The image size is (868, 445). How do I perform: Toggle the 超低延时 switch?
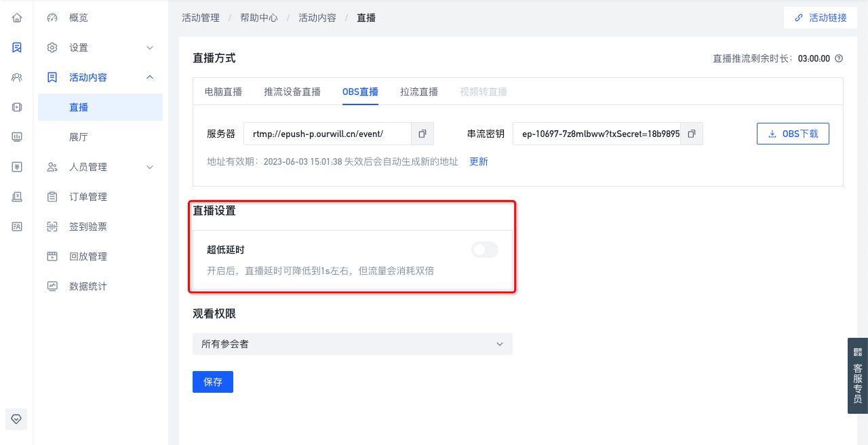[x=485, y=250]
